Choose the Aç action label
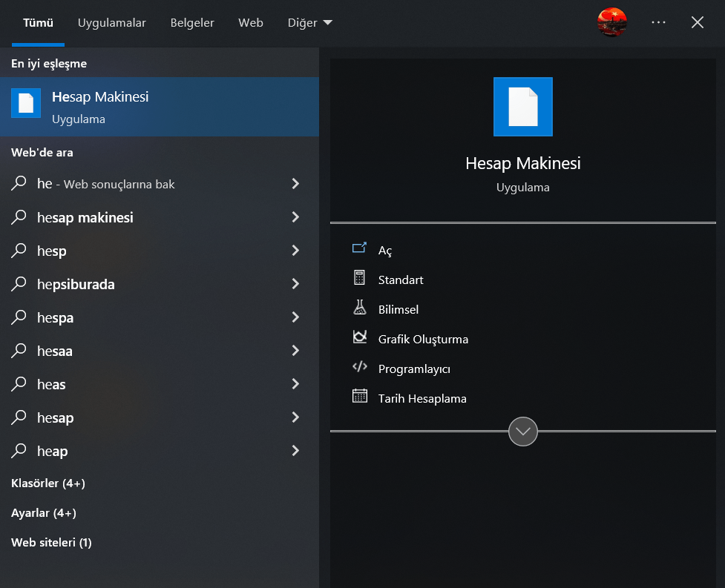Viewport: 725px width, 588px height. pyautogui.click(x=384, y=251)
